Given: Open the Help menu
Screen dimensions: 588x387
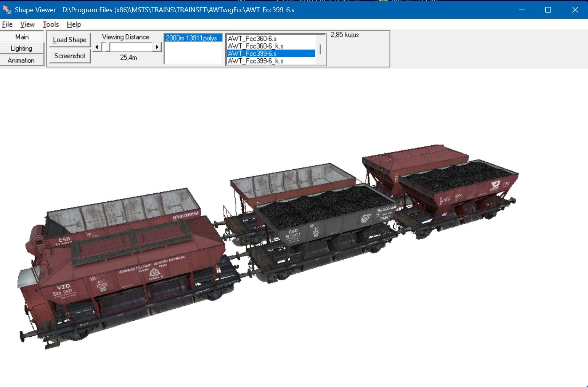Looking at the screenshot, I should click(x=74, y=24).
